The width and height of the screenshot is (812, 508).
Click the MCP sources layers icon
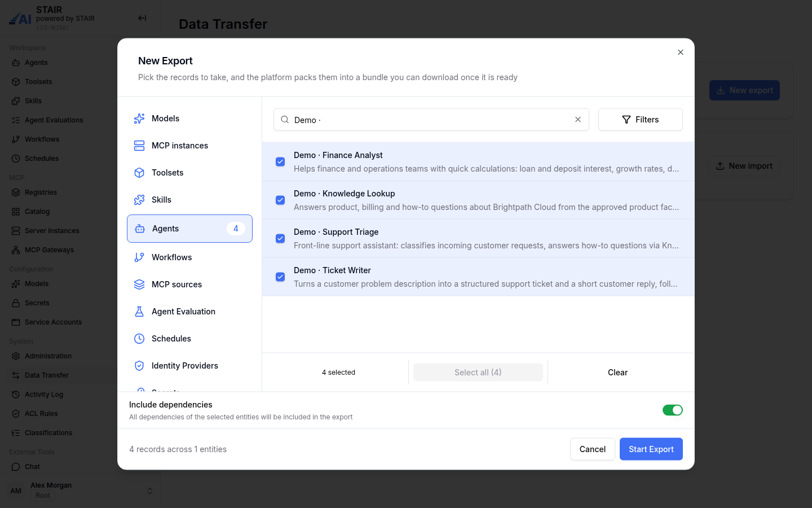coord(139,284)
